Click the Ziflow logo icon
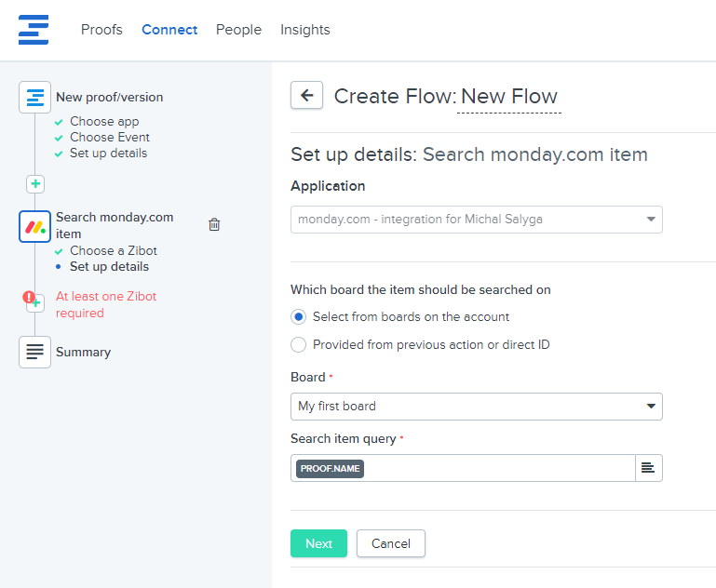This screenshot has height=588, width=716. (x=34, y=29)
